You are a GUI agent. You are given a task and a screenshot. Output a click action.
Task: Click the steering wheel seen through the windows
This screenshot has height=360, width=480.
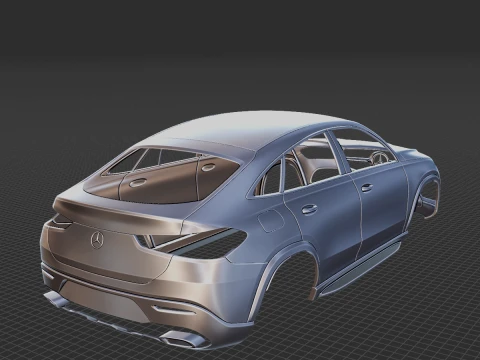(x=379, y=158)
